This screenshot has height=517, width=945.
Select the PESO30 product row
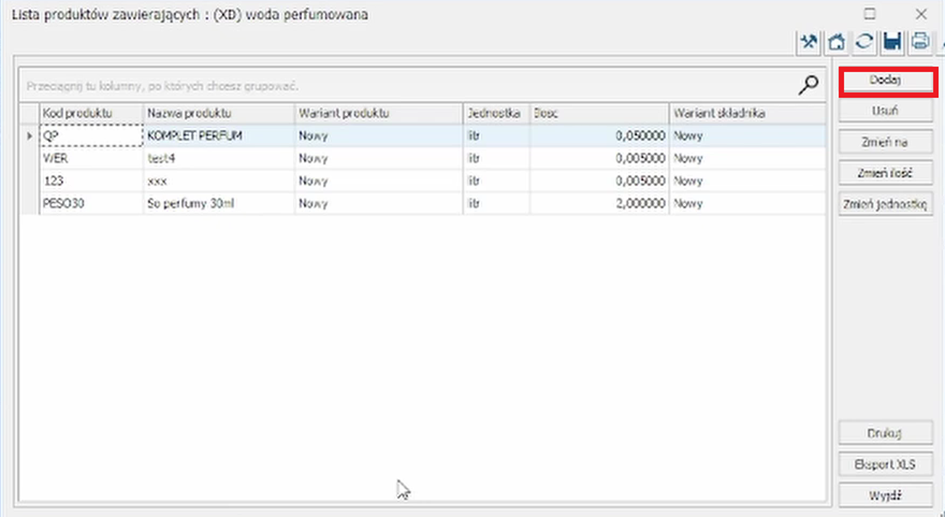pyautogui.click(x=90, y=203)
